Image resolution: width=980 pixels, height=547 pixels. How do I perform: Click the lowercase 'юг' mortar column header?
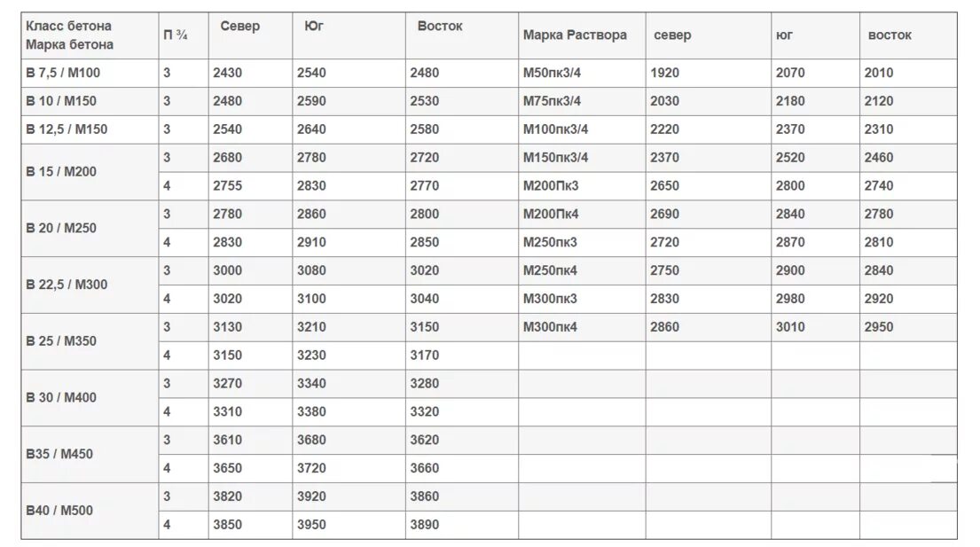coord(816,35)
